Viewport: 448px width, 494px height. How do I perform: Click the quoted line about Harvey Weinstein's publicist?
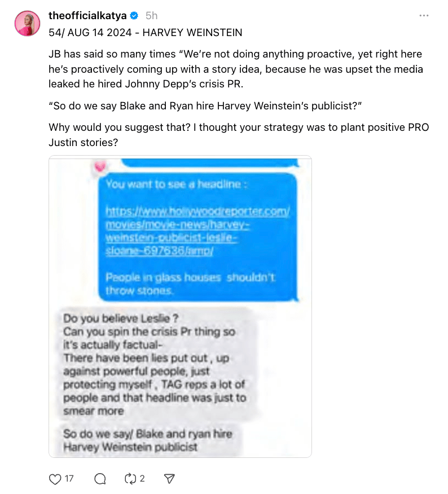point(205,106)
